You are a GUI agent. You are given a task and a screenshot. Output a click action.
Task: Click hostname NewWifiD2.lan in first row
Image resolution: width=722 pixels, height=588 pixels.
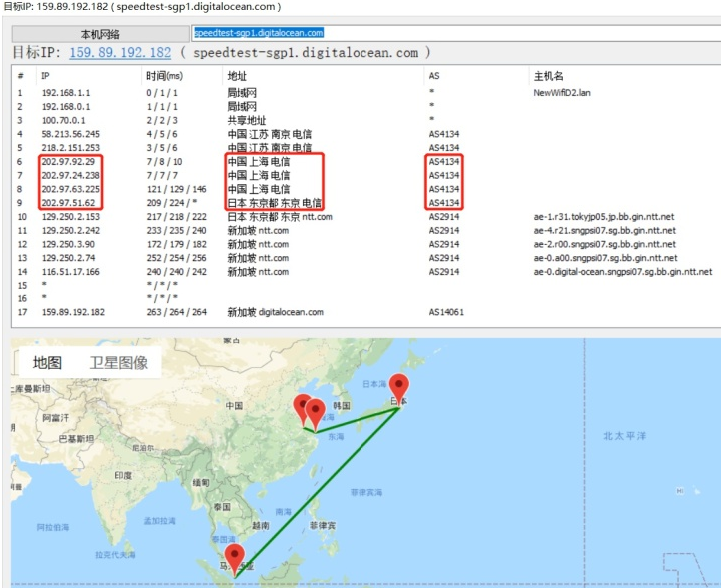click(x=562, y=92)
